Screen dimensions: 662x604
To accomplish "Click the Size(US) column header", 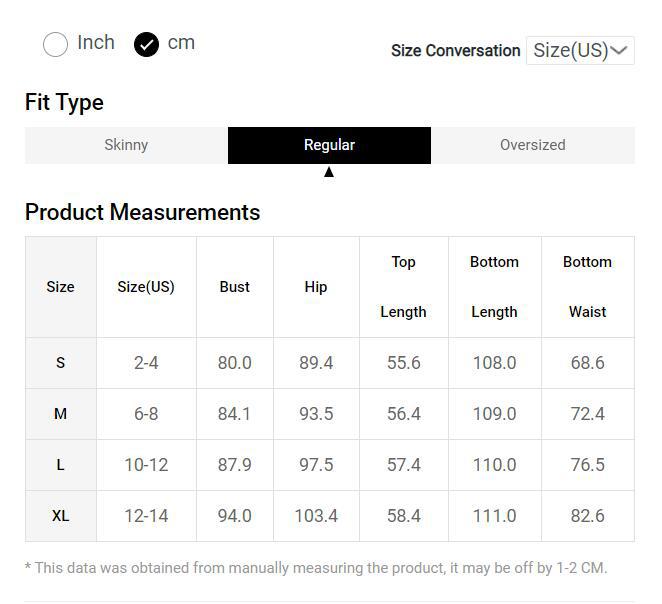I will coord(146,287).
